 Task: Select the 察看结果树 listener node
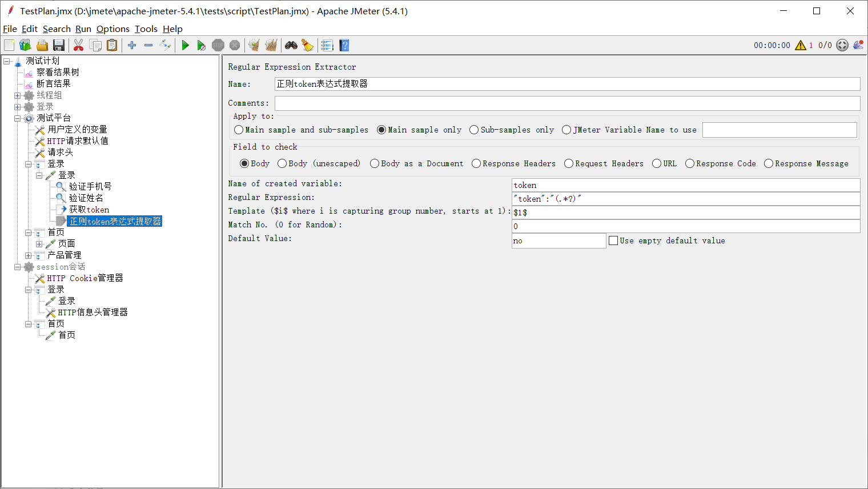pyautogui.click(x=58, y=72)
